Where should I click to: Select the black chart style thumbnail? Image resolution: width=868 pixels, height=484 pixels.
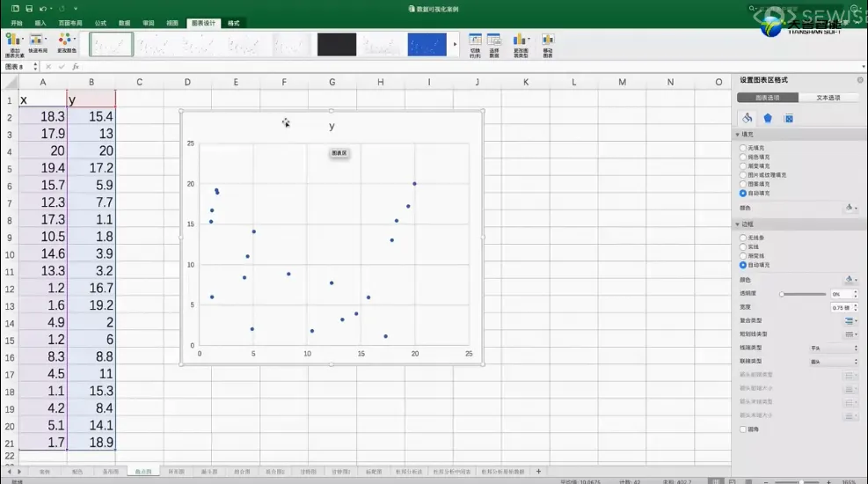point(337,45)
